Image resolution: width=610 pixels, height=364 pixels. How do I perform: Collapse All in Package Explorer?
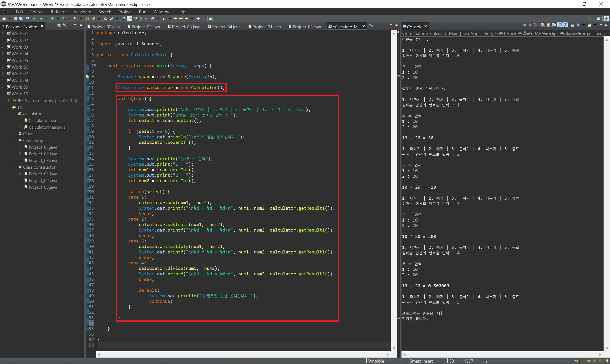coord(59,25)
